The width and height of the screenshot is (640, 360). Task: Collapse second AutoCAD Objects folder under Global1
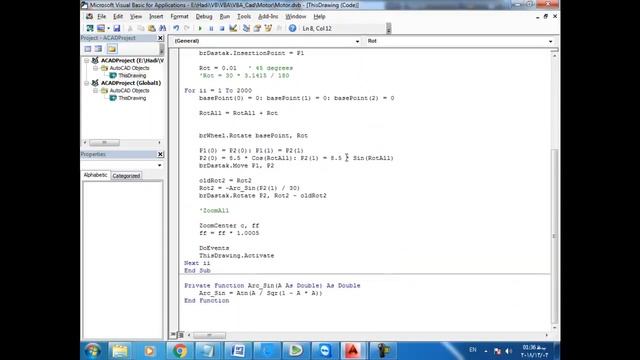coord(96,91)
